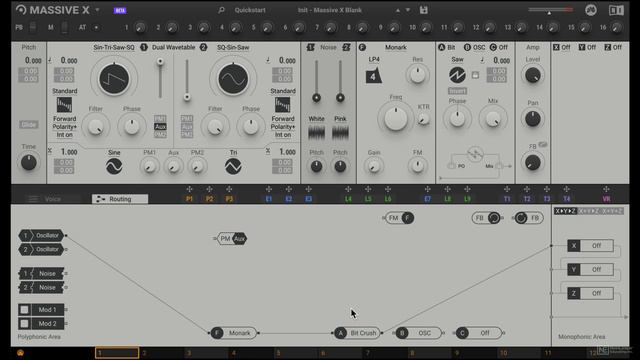The height and width of the screenshot is (360, 640).
Task: Select next preset down arrow
Action: pyautogui.click(x=408, y=10)
